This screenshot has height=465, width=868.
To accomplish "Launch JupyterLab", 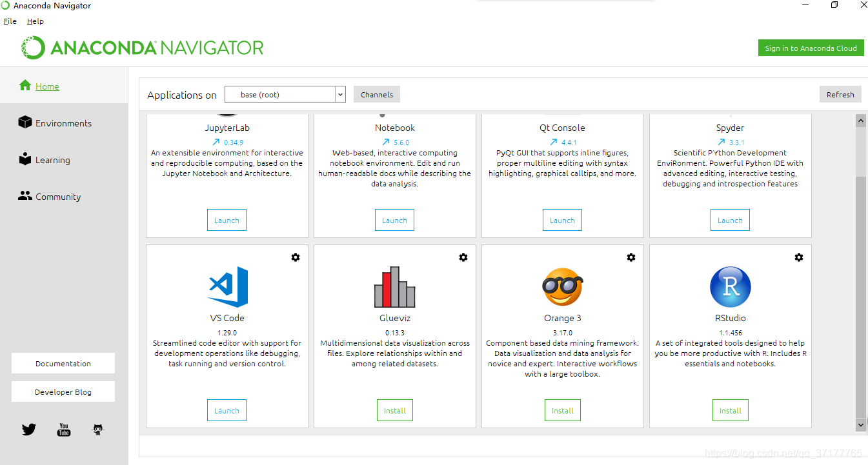I will tap(227, 220).
